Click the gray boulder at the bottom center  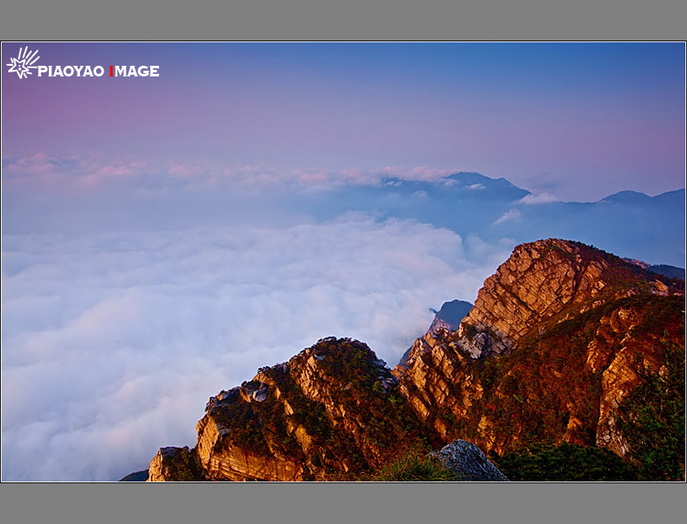[x=467, y=461]
